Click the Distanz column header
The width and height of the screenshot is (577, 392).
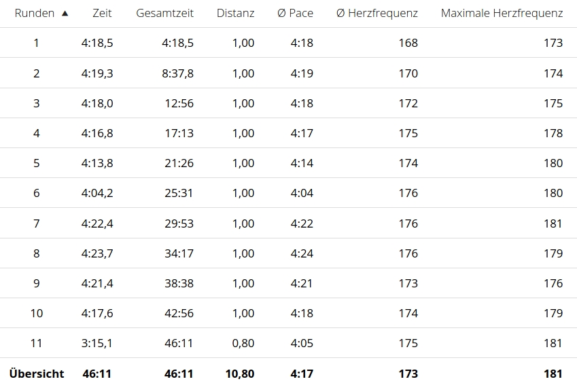235,13
